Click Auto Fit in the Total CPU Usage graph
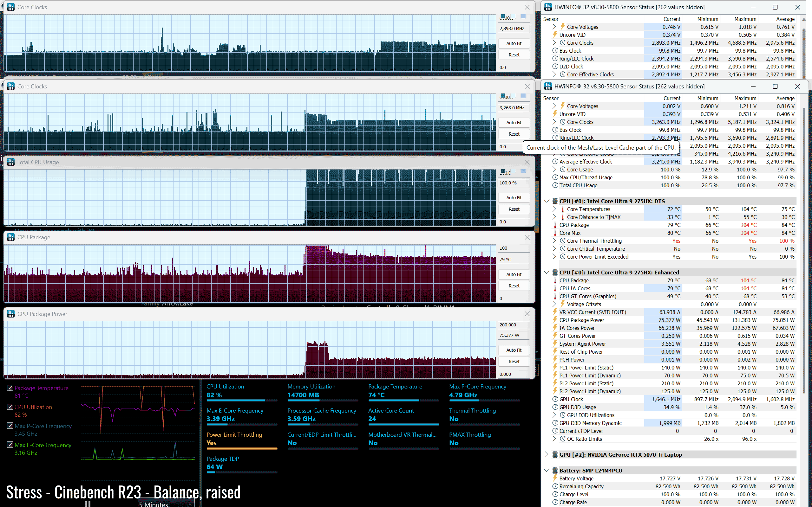Screen dimensions: 812x507 click(x=514, y=198)
